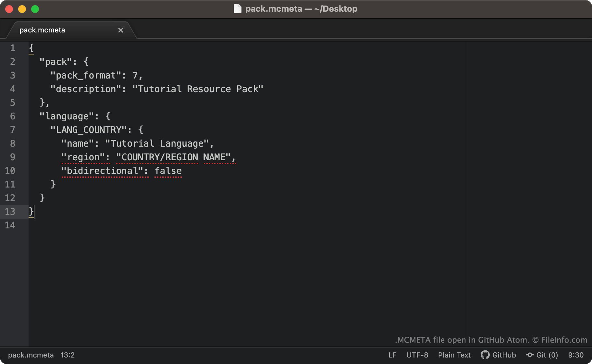Click the false value on line 10
Image resolution: width=592 pixels, height=364 pixels.
[168, 171]
